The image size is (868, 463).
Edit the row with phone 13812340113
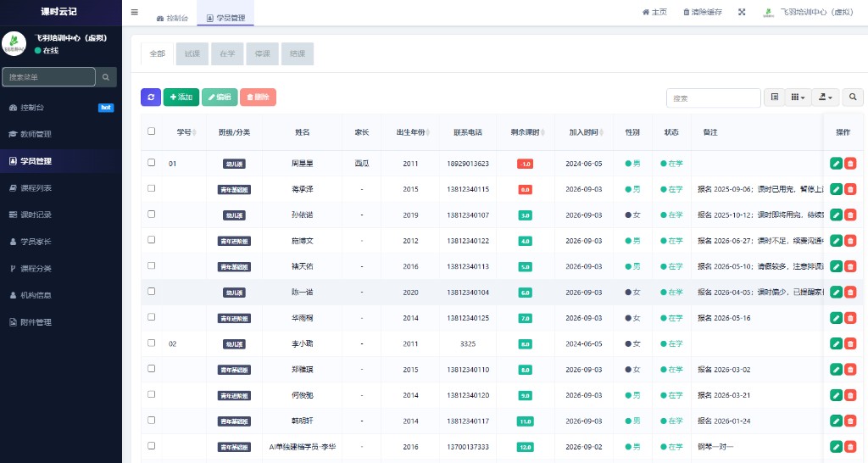[836, 266]
